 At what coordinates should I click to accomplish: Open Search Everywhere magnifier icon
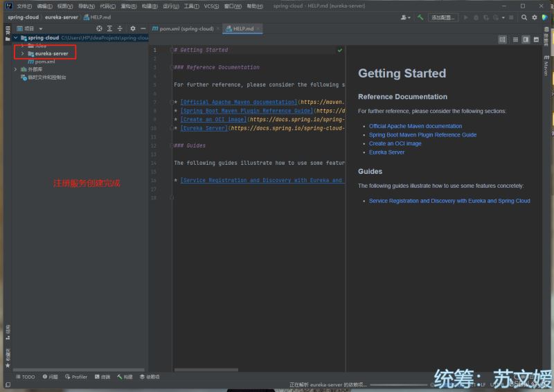(524, 17)
